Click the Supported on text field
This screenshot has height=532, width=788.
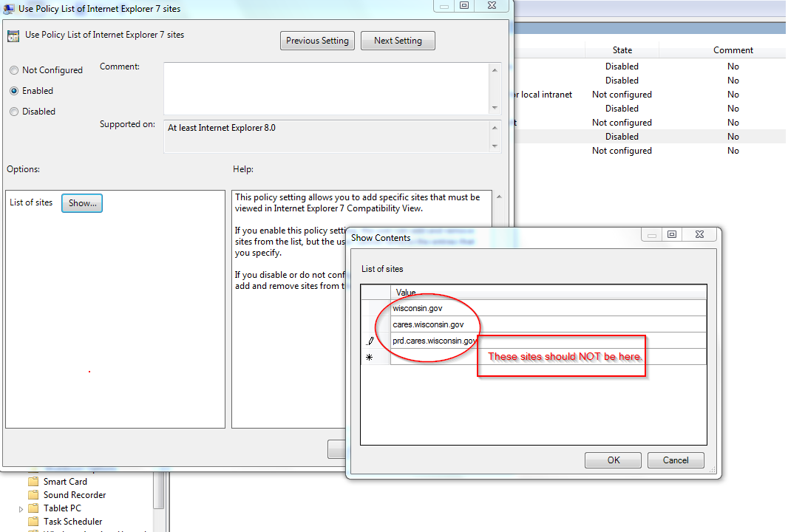click(x=326, y=136)
